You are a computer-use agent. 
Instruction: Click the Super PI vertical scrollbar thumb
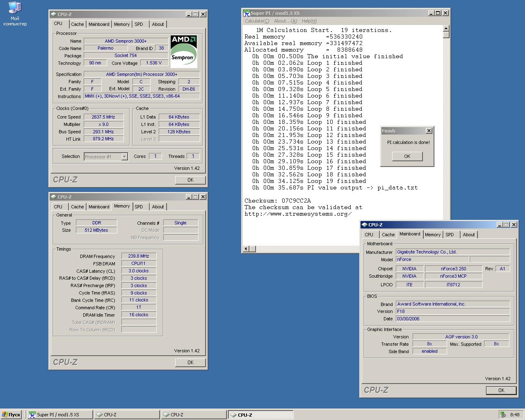point(446,35)
